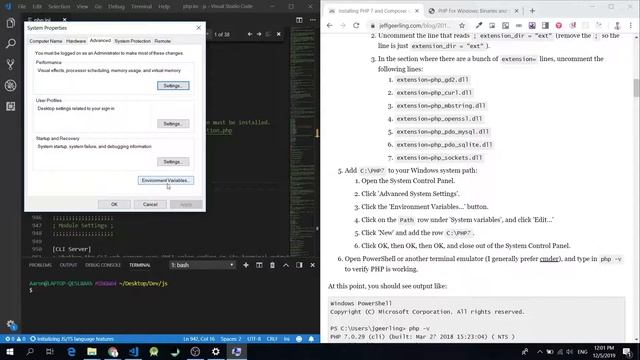
Task: Close the VS Code terminal panel
Action: [x=313, y=265]
